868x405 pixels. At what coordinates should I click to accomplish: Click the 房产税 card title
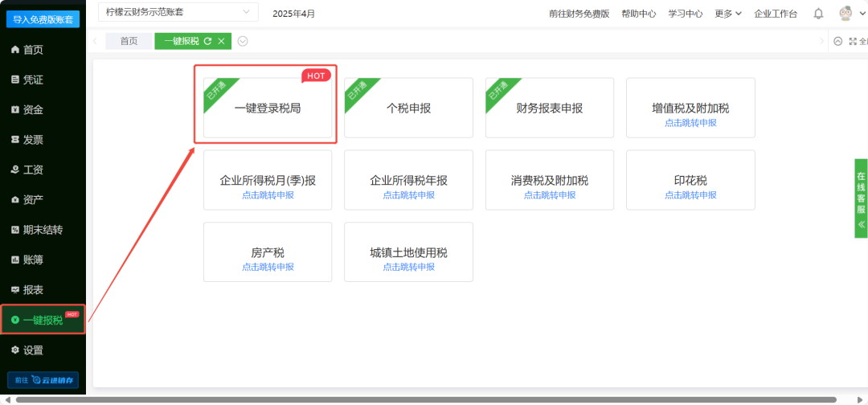pos(268,253)
